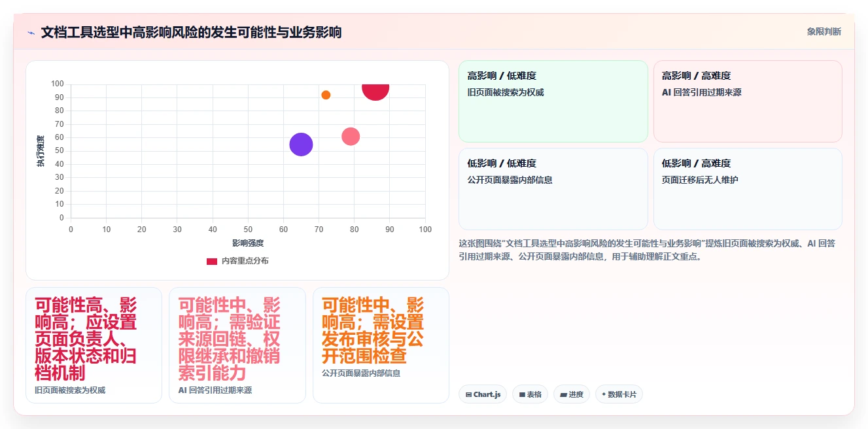This screenshot has width=868, height=429.
Task: Select the Chart.js tag
Action: click(483, 394)
